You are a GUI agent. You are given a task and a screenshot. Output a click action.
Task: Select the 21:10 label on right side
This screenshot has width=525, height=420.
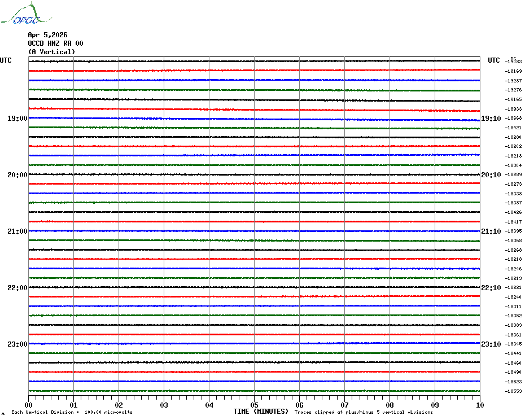pos(491,231)
